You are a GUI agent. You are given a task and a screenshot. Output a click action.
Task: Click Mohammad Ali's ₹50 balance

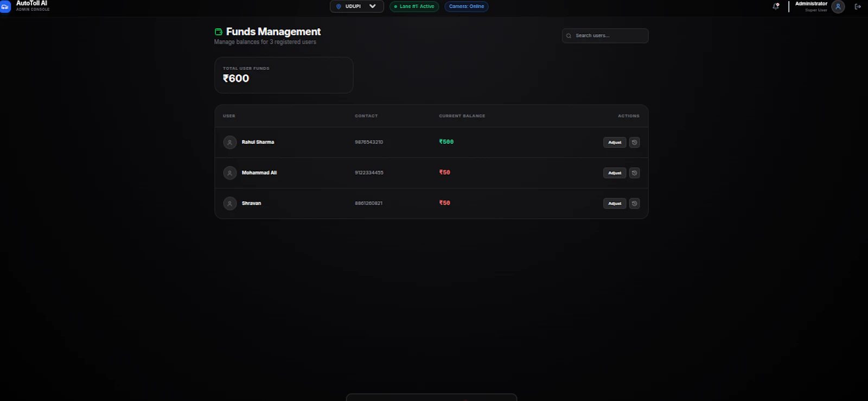[x=445, y=172]
